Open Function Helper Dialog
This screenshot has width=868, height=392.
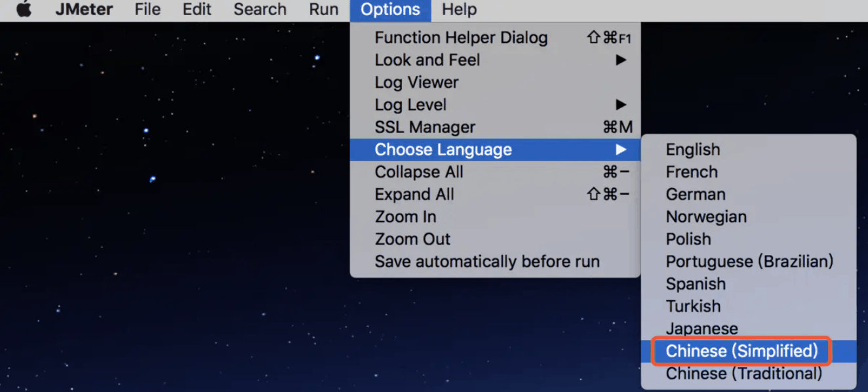(x=495, y=38)
